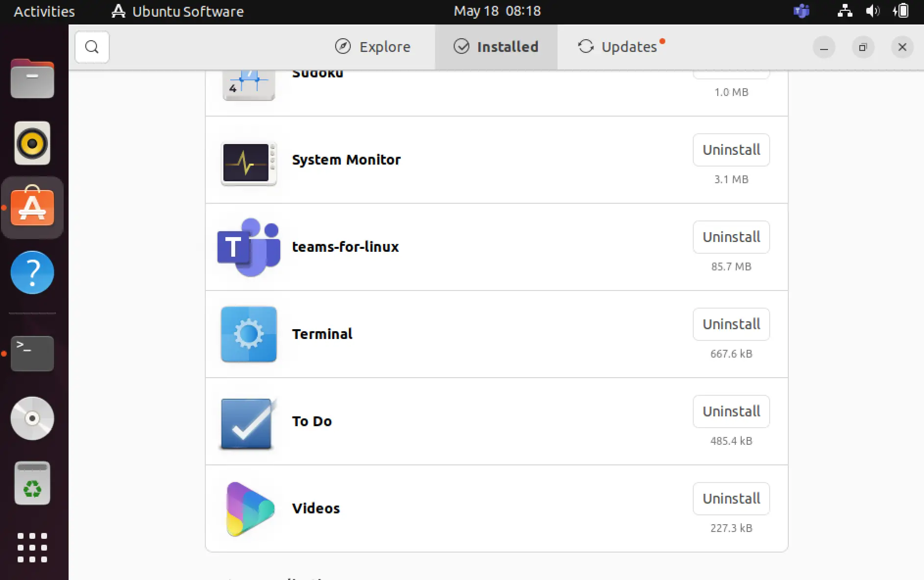924x580 pixels.
Task: Click the 3.1 MB size label
Action: [731, 179]
